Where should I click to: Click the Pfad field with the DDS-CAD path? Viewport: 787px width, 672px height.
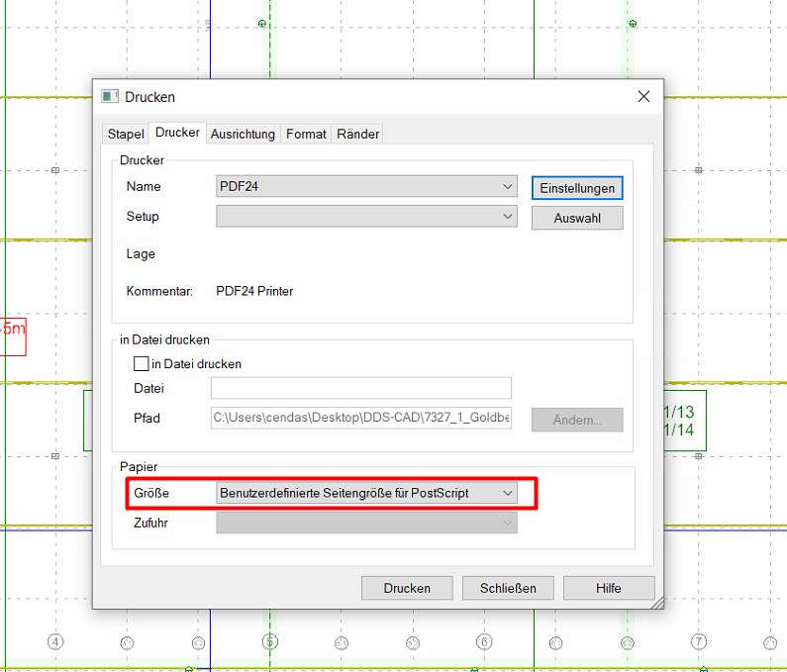click(x=361, y=418)
